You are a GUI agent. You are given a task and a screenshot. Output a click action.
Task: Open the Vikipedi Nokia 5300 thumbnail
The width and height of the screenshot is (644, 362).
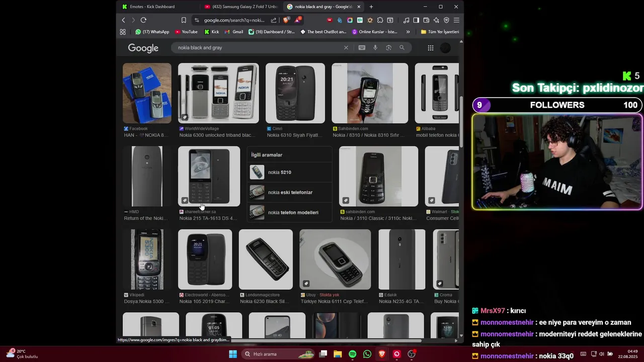[147, 259]
